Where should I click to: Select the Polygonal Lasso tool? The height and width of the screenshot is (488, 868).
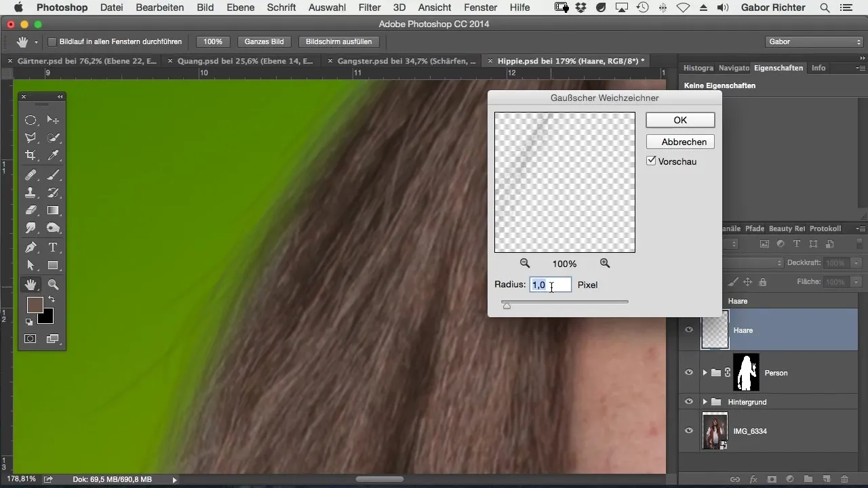(x=31, y=138)
